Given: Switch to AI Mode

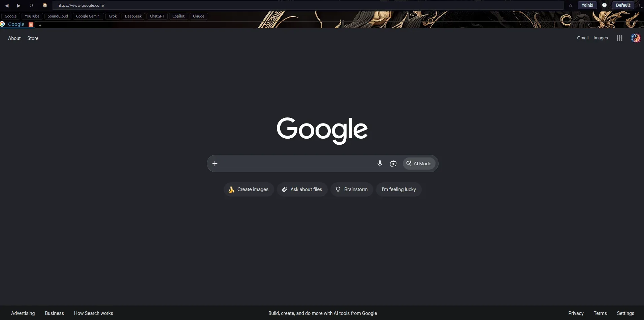Looking at the screenshot, I should tap(419, 164).
